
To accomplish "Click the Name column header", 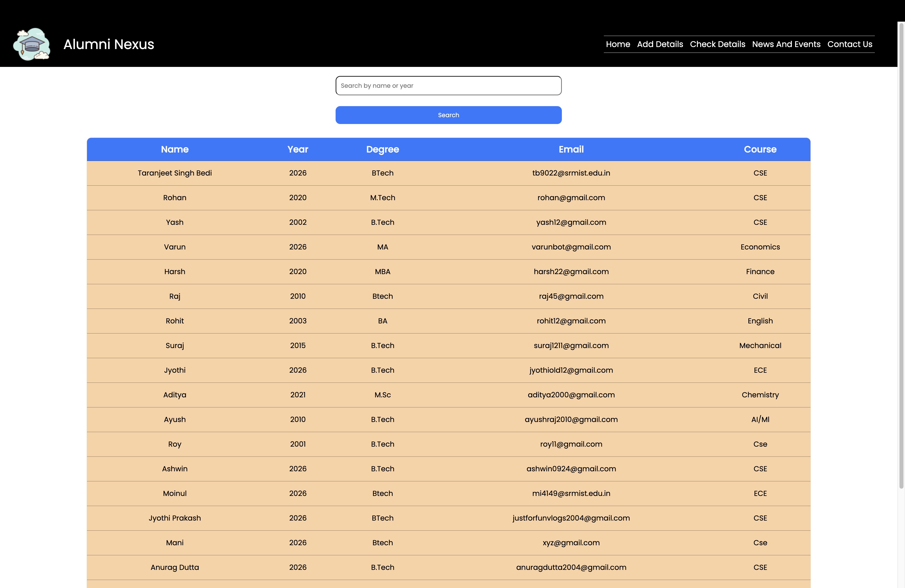I will 174,149.
